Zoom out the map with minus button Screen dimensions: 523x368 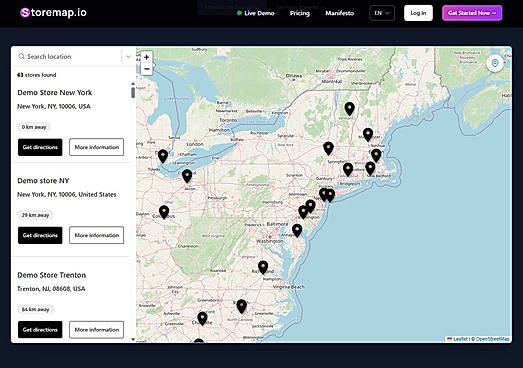point(146,69)
